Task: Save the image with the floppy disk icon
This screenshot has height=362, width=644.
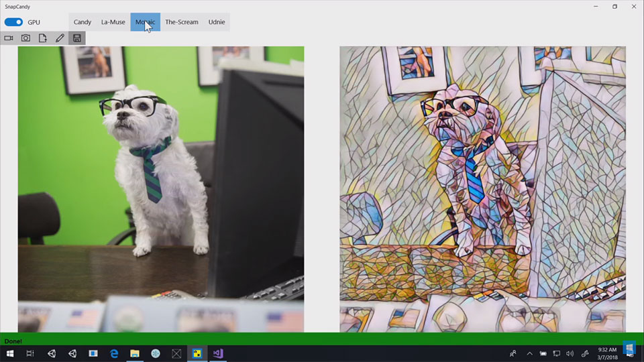Action: pos(77,38)
